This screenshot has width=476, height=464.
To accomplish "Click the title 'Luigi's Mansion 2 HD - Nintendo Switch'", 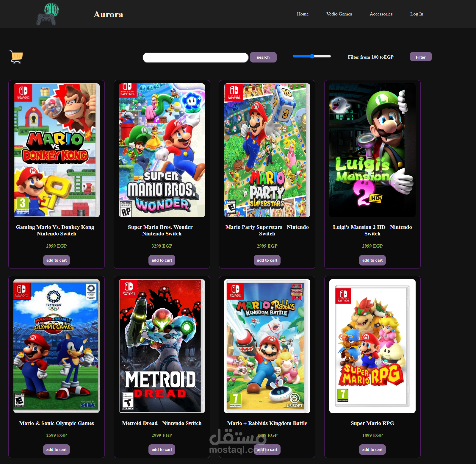I will click(372, 230).
